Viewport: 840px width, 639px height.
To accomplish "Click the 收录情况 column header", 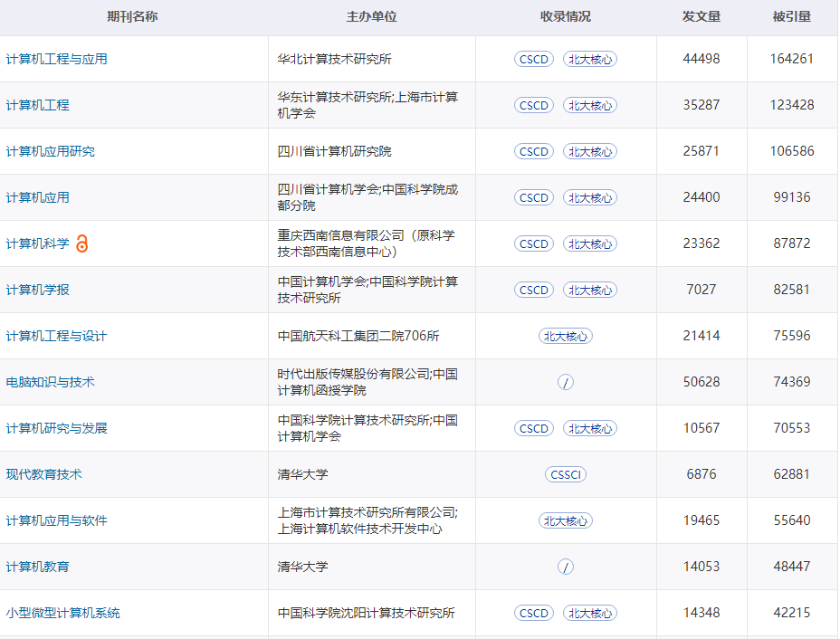I will (565, 15).
